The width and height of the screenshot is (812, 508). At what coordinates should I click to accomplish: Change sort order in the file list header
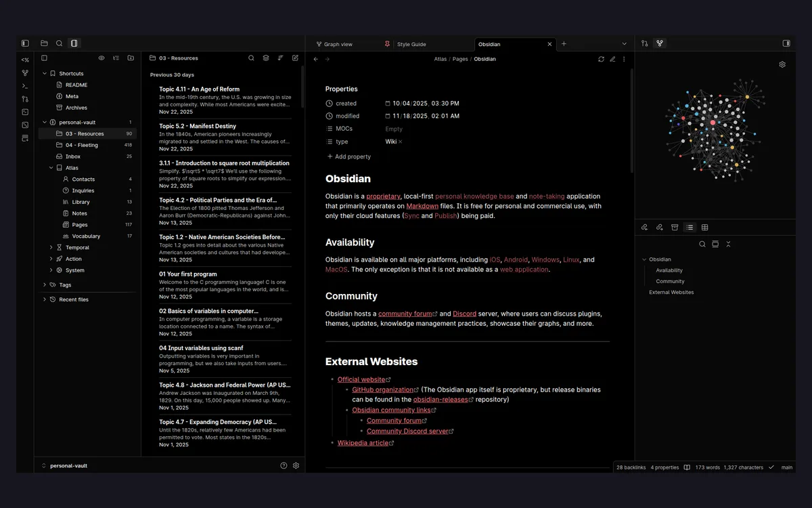280,58
